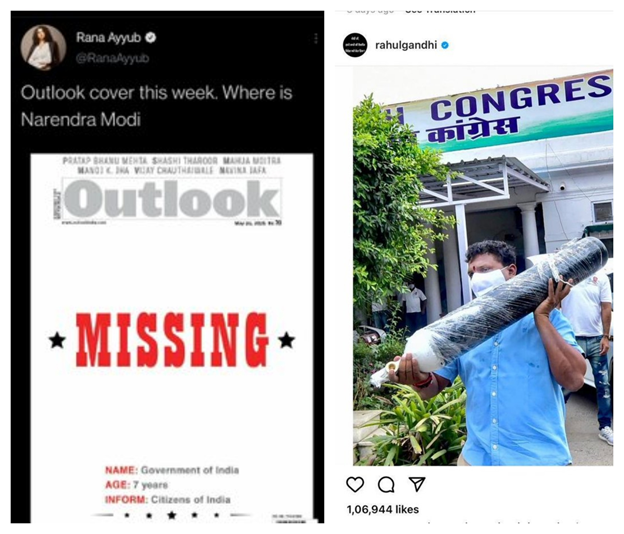Viewport: 624px width, 534px height.
Task: Open comments via speech bubble icon
Action: [x=386, y=485]
